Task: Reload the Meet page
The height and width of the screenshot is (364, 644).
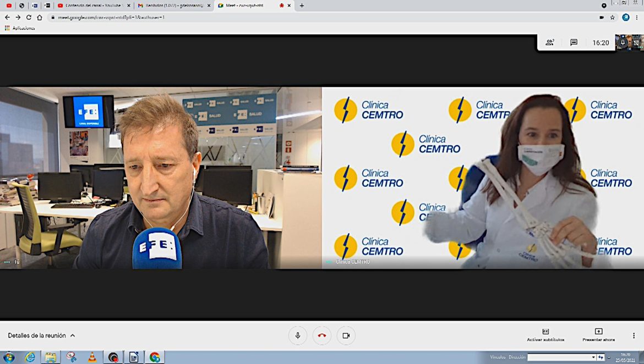Action: coord(29,17)
